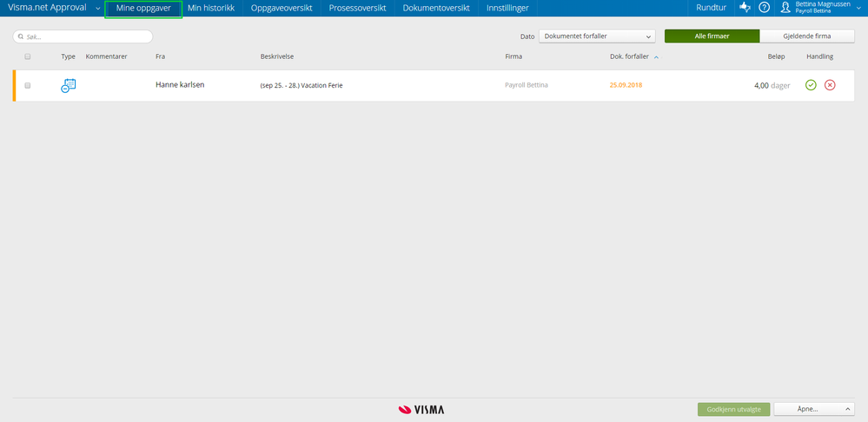Click the Firma column header

point(514,56)
